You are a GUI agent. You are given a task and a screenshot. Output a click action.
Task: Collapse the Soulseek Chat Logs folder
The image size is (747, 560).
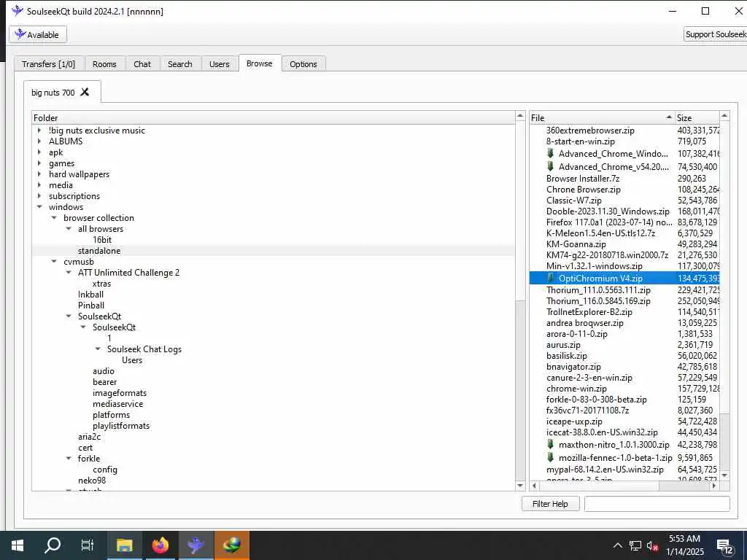(98, 349)
